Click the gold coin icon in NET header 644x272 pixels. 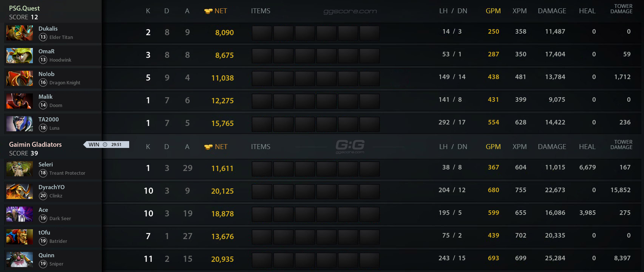click(207, 11)
